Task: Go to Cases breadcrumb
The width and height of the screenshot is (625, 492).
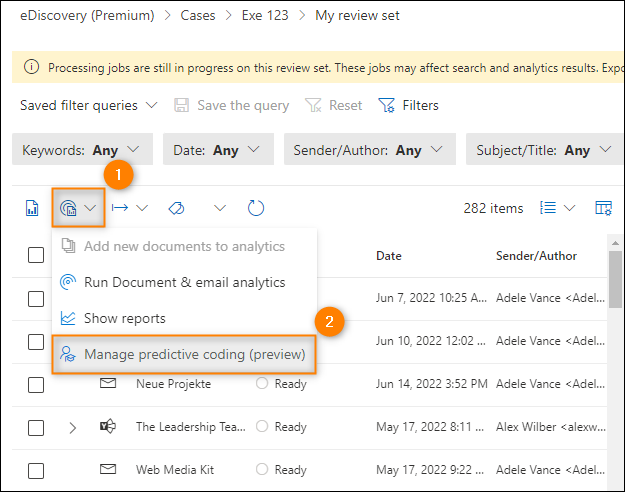Action: pyautogui.click(x=198, y=16)
